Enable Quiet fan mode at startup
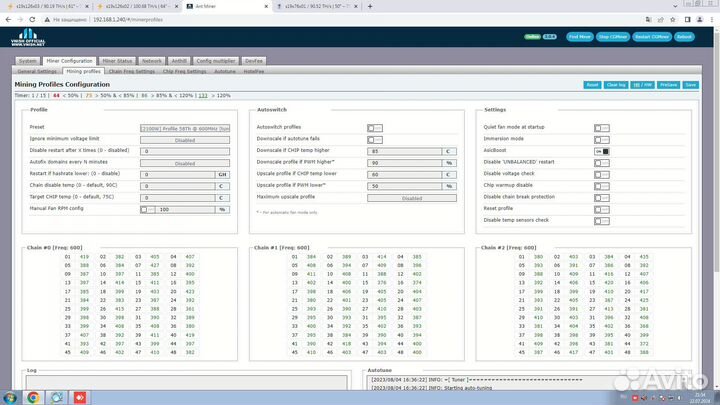 coord(601,128)
